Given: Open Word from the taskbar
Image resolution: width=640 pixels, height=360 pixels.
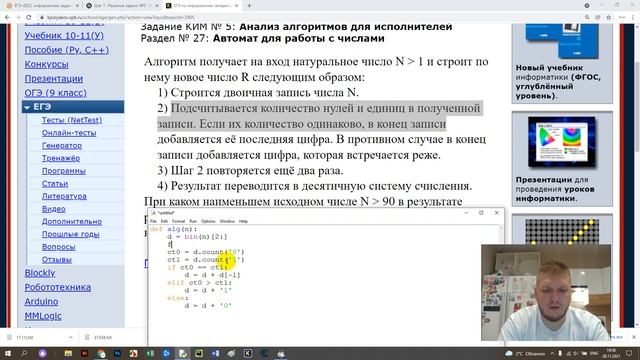Looking at the screenshot, I should [x=216, y=353].
